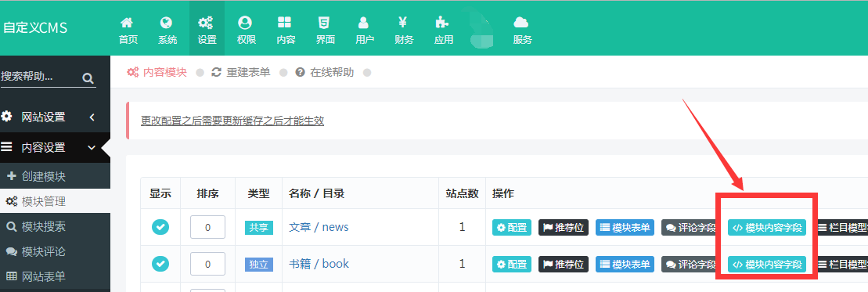Click 评论字段 button in the news row
Screen dimensions: 868x292
click(690, 227)
